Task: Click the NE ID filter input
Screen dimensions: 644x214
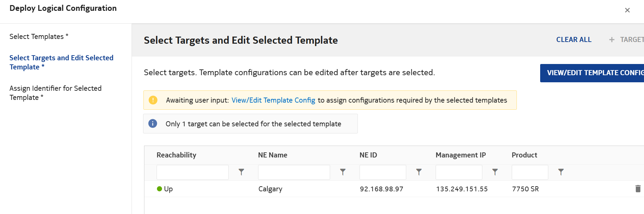Action: click(x=383, y=172)
